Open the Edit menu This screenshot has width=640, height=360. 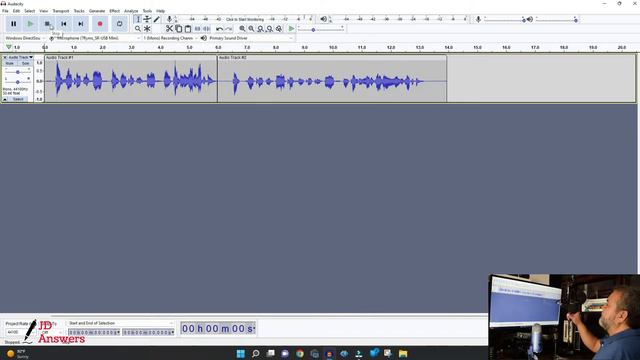[x=16, y=11]
